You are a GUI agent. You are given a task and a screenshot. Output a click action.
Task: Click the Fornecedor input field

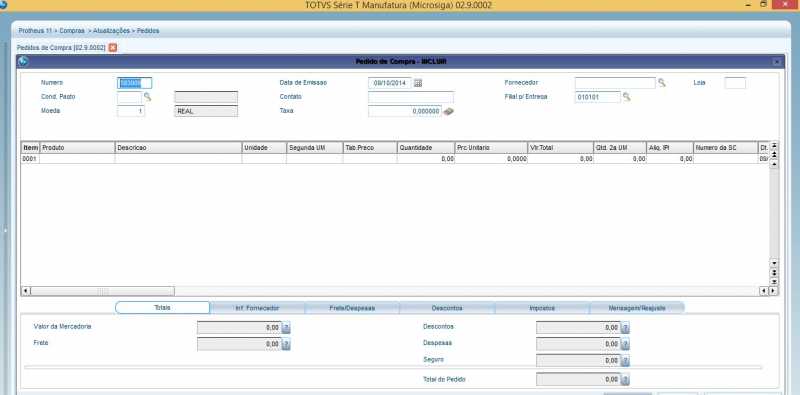pyautogui.click(x=615, y=83)
